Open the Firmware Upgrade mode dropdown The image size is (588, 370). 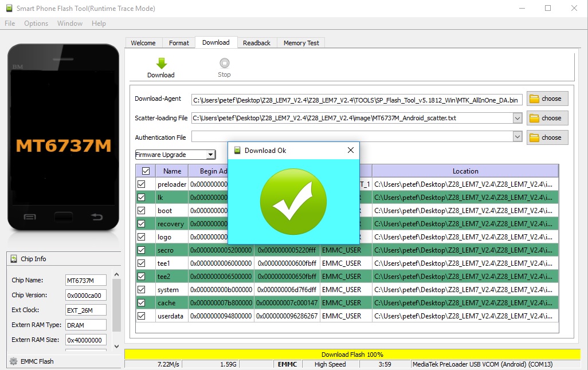(x=210, y=155)
